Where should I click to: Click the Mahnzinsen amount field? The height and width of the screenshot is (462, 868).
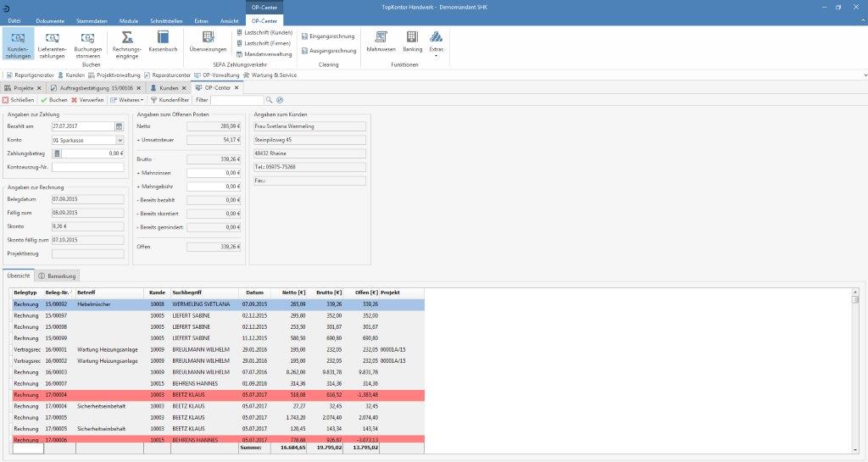tap(214, 173)
